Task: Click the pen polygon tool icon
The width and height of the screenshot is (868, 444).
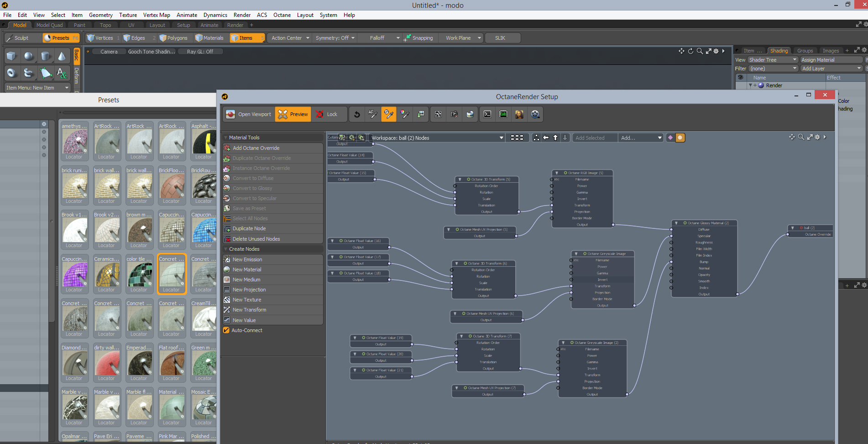Action: [x=45, y=73]
